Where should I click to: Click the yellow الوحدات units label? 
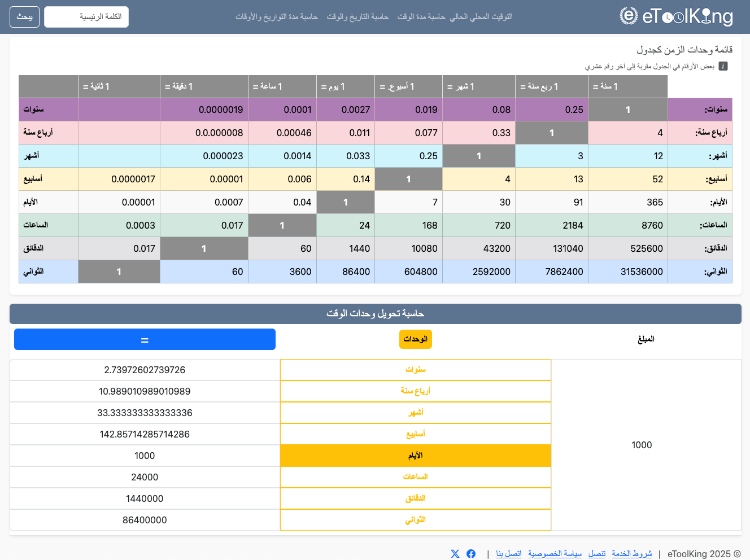tap(415, 339)
